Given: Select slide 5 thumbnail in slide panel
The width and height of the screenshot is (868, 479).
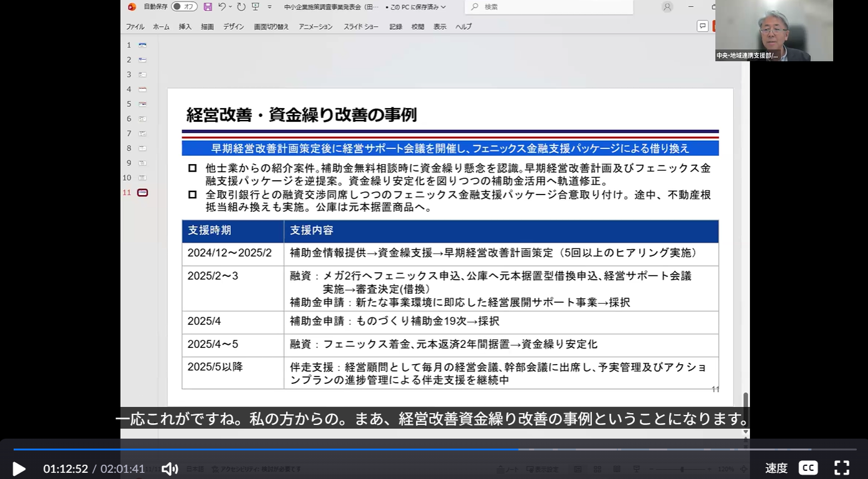Looking at the screenshot, I should [142, 104].
